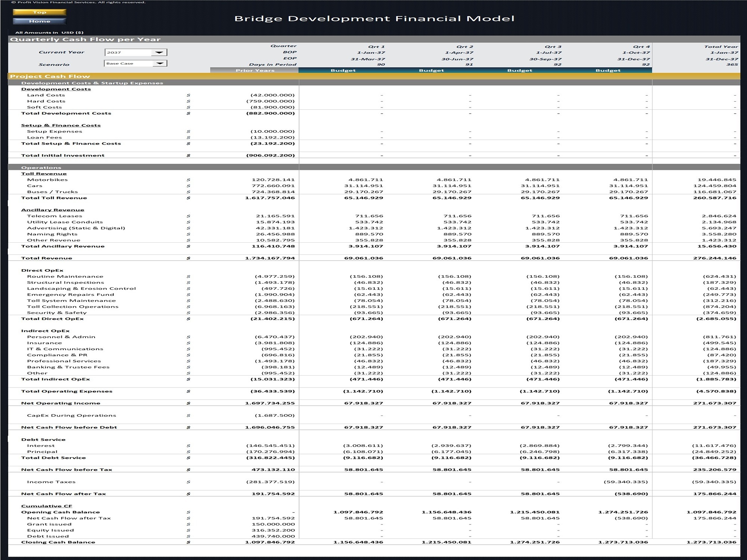Click the Operations section header bar
The image size is (747, 560).
point(41,167)
